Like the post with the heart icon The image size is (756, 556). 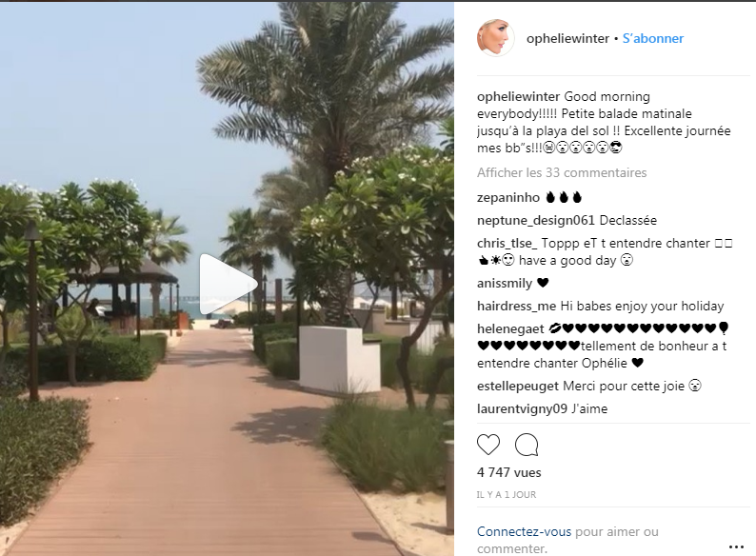[x=487, y=445]
